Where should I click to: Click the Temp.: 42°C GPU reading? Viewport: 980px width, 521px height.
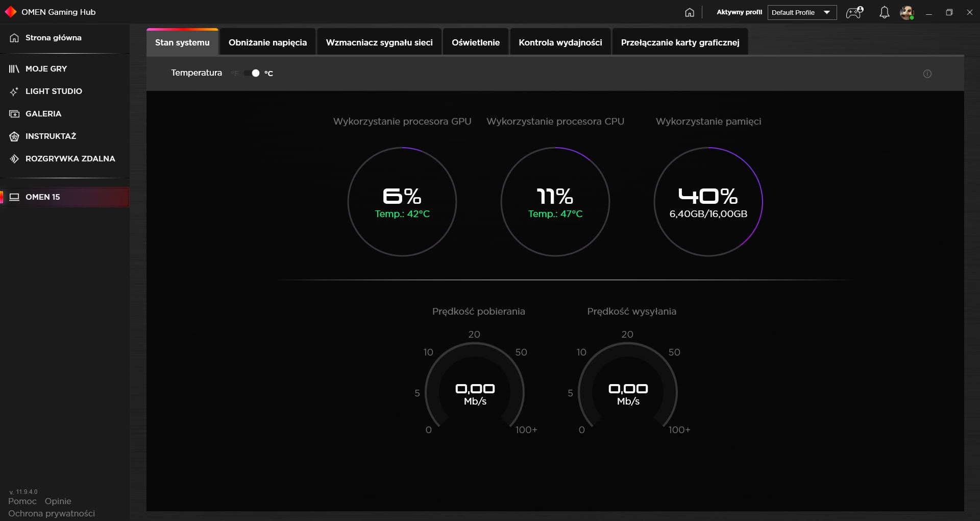click(x=402, y=214)
